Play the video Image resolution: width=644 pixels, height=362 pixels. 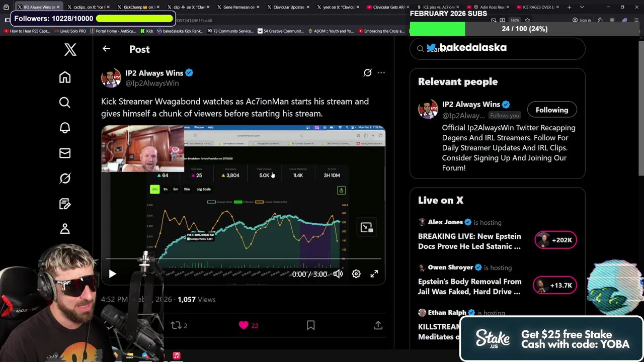[112, 274]
